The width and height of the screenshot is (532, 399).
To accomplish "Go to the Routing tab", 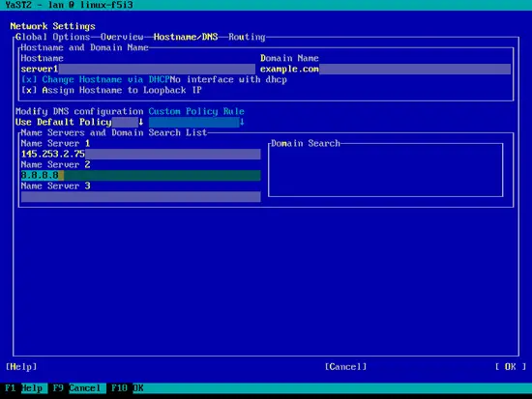I will (x=247, y=37).
